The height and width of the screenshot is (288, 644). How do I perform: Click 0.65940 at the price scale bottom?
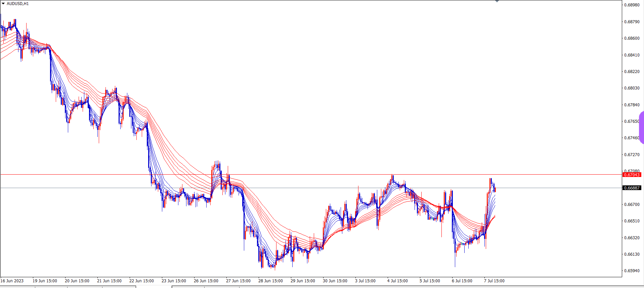point(632,271)
